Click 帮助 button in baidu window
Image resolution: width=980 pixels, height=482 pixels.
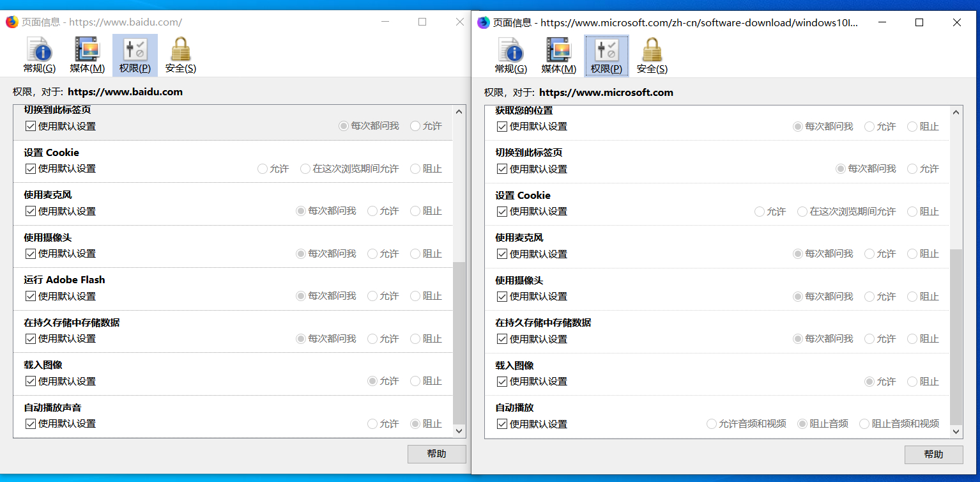pos(437,454)
